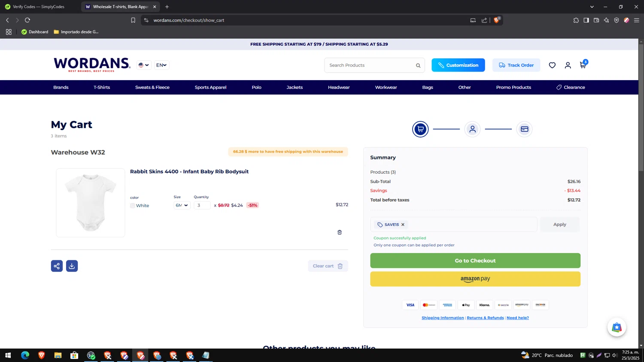Open Brave wallet icon
Screen dimensions: 644x362
pos(596,20)
